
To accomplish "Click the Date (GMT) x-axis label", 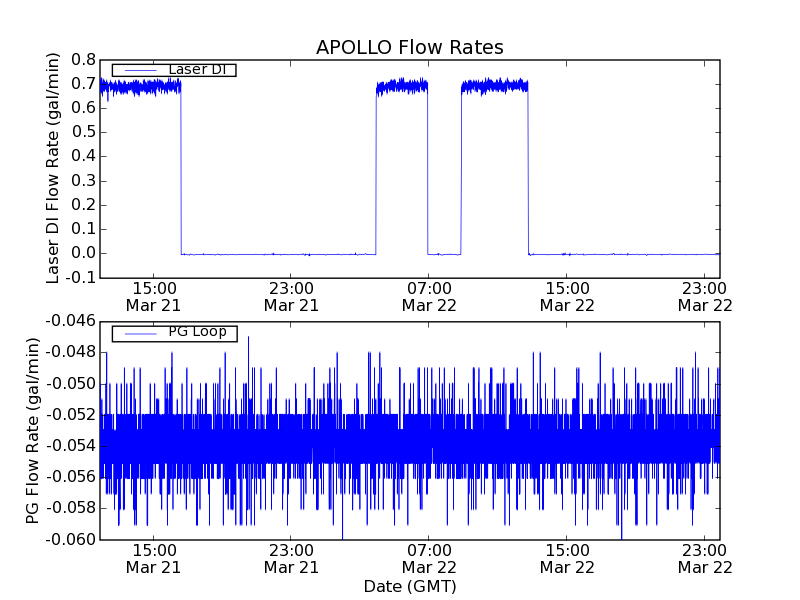I will click(x=409, y=586).
